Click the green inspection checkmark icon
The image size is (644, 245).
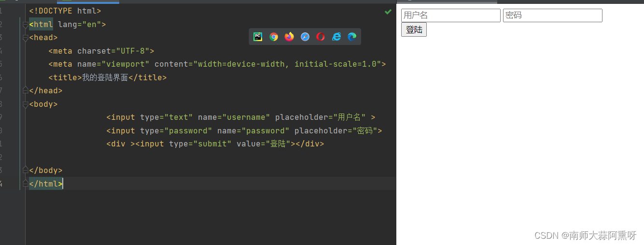tap(388, 12)
